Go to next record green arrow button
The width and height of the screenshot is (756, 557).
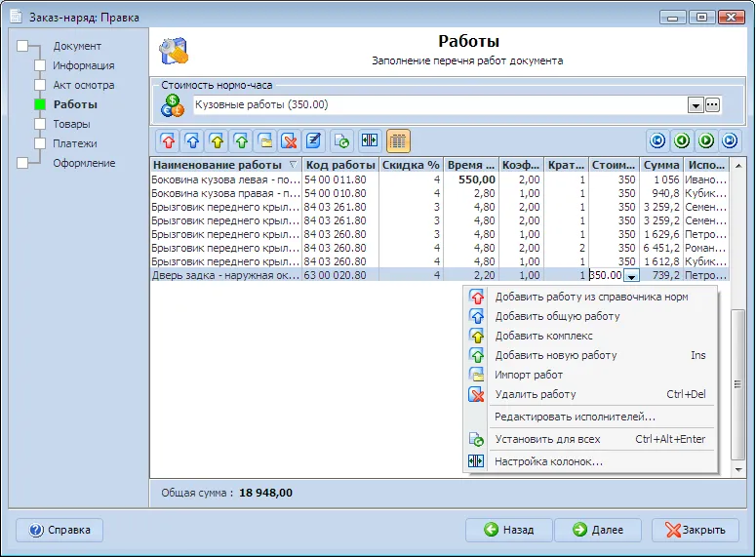coord(706,140)
